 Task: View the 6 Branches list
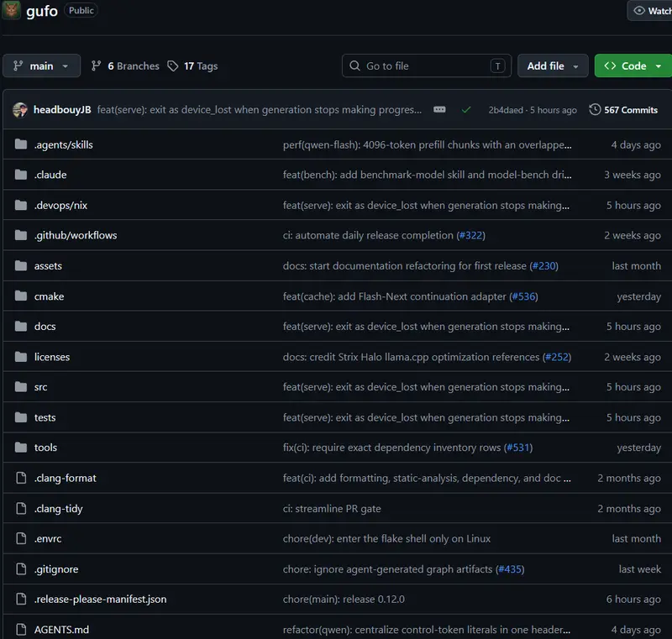[125, 66]
